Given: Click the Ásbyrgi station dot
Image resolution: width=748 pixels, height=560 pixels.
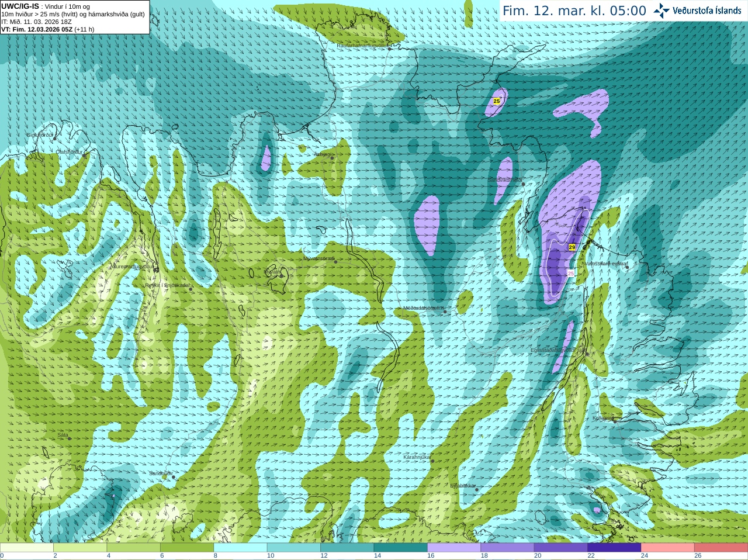Looking at the screenshot, I should point(332,158).
